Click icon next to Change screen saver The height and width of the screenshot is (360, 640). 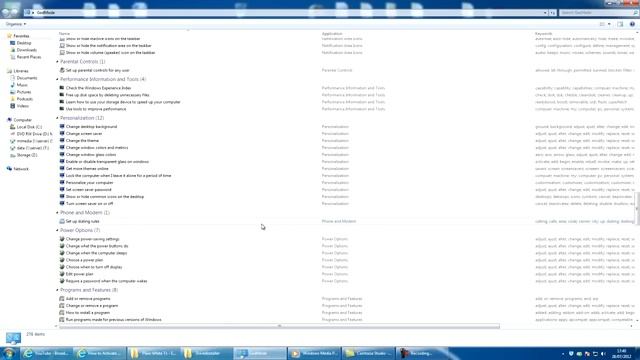[x=62, y=133]
